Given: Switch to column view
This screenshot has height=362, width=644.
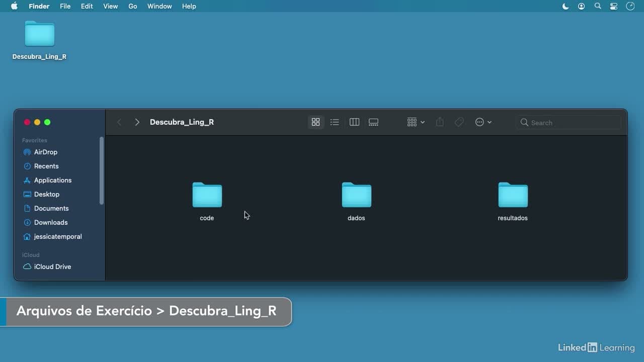Looking at the screenshot, I should click(x=354, y=122).
